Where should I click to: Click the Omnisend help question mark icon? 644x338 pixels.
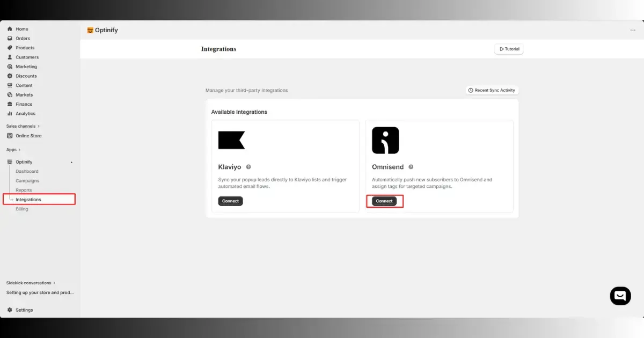pos(411,167)
